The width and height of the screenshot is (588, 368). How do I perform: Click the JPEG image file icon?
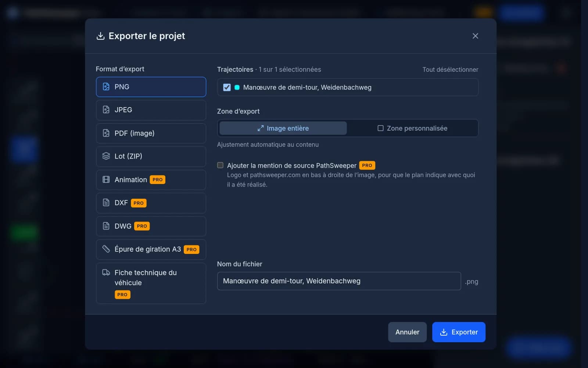click(x=106, y=110)
